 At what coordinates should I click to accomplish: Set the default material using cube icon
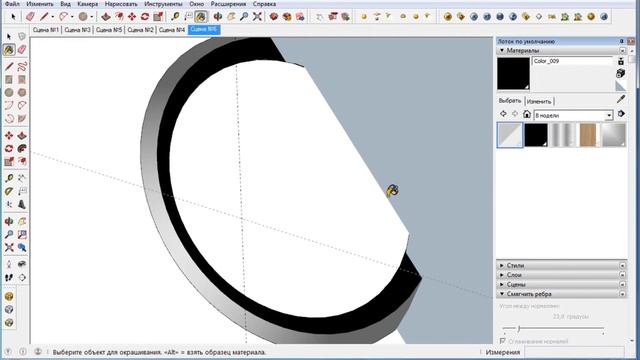[621, 73]
